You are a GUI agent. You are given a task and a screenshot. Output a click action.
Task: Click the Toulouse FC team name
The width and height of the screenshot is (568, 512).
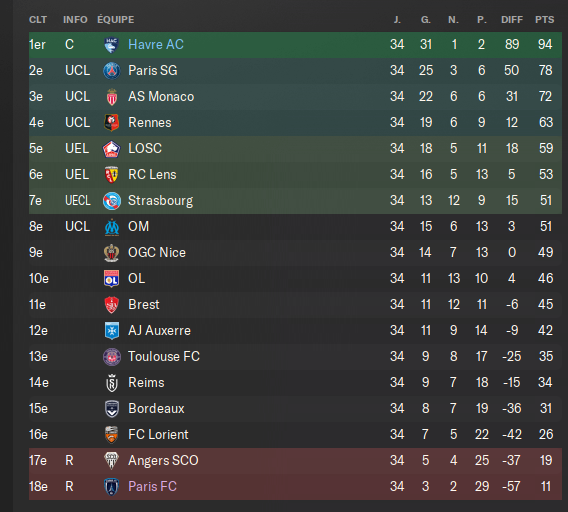point(164,357)
